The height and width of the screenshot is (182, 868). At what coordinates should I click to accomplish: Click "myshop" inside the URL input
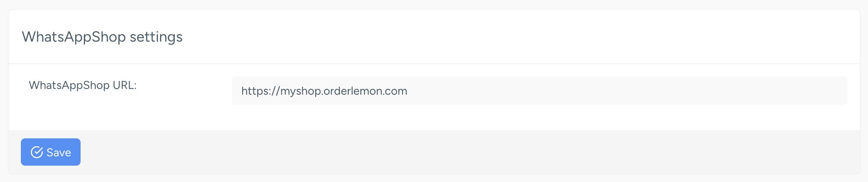point(300,91)
